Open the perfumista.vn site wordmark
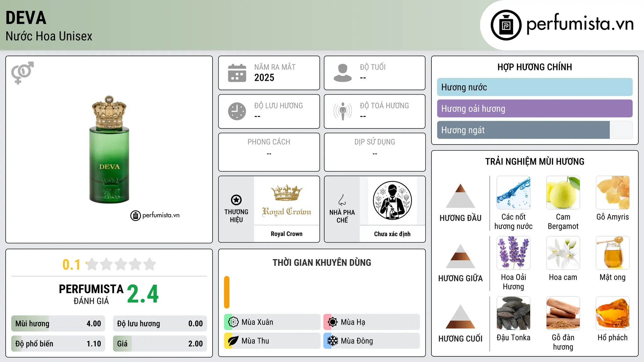The width and height of the screenshot is (644, 362). [x=580, y=24]
